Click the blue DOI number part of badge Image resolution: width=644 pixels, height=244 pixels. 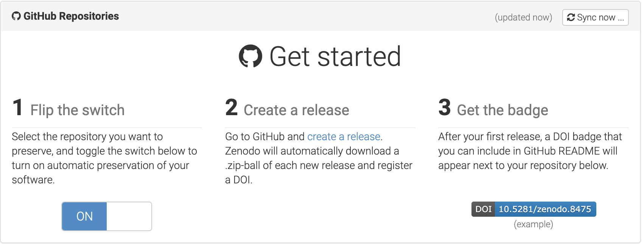tap(545, 209)
